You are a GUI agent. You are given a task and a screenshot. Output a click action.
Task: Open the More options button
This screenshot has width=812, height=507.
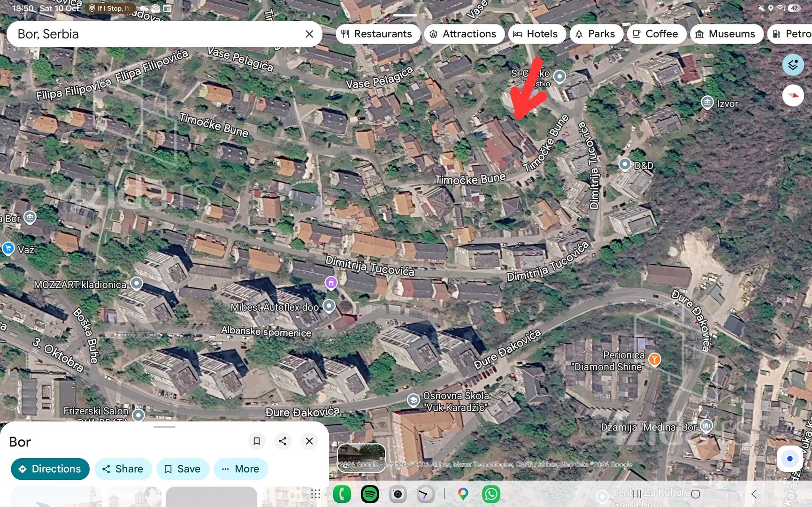[x=240, y=469]
